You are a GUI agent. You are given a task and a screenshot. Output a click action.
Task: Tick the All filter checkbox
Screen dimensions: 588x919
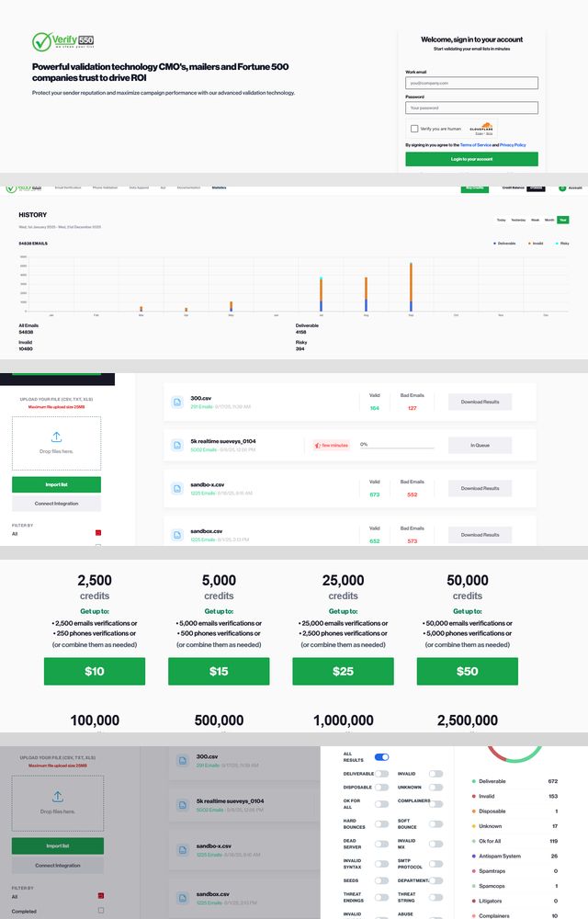[98, 533]
